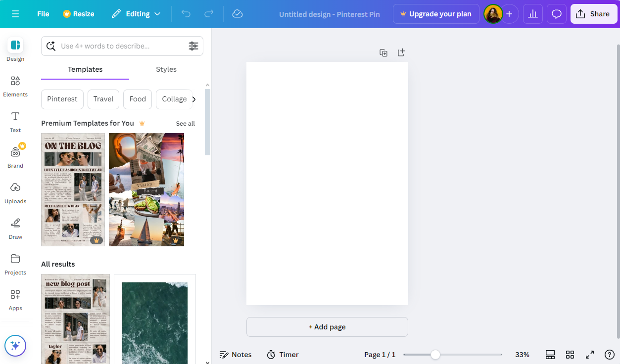The image size is (620, 364).
Task: Select the Food category chip
Action: pyautogui.click(x=138, y=99)
